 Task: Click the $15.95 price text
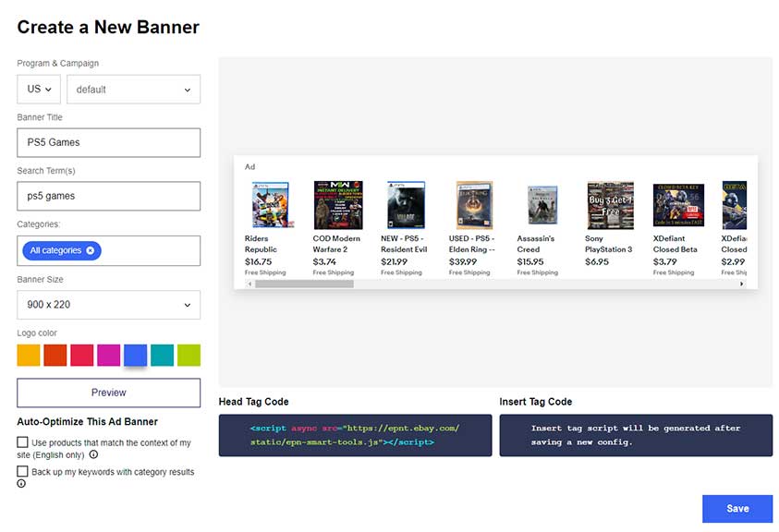click(x=530, y=261)
